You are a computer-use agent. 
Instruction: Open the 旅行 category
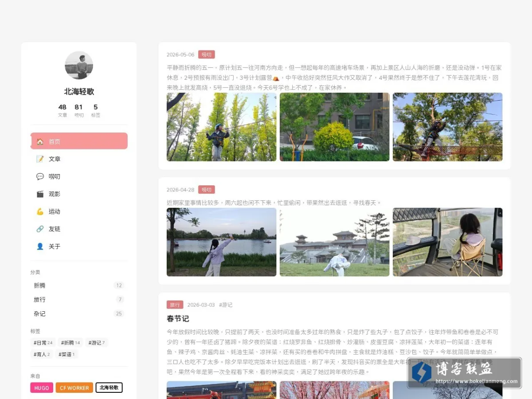[79, 300]
